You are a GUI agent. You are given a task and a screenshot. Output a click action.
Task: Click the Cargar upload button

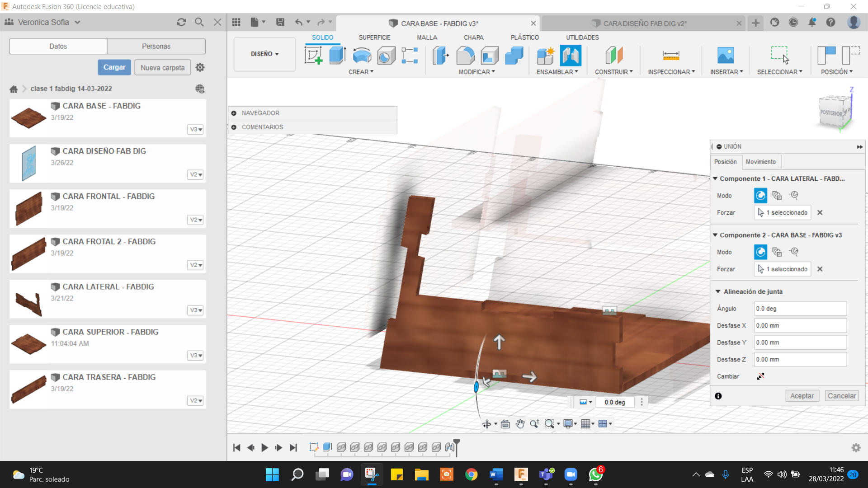click(114, 67)
